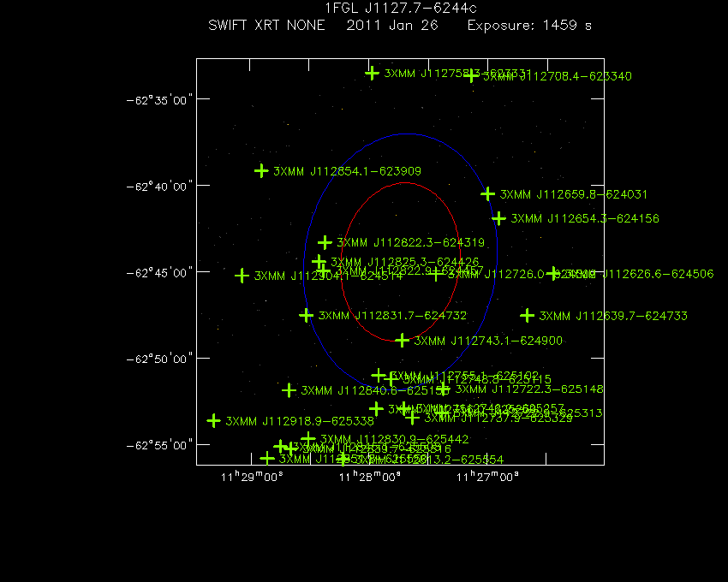
Task: Click the title text 1FGL J1127.7-6244c
Action: point(400,9)
